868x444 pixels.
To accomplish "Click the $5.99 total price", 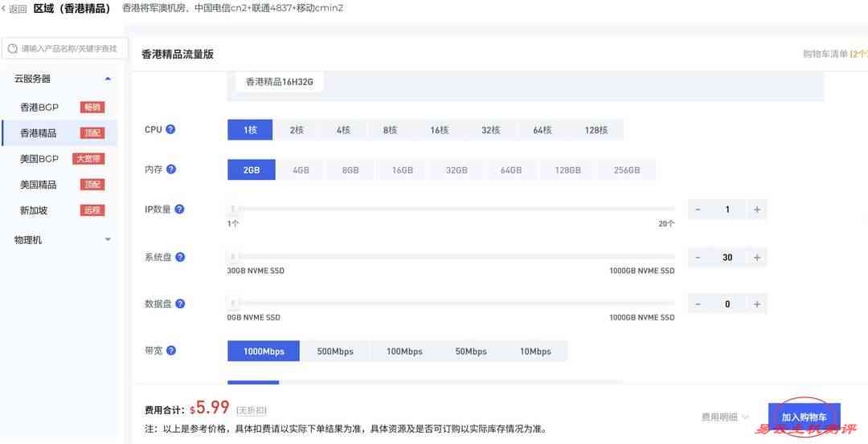I will 209,408.
